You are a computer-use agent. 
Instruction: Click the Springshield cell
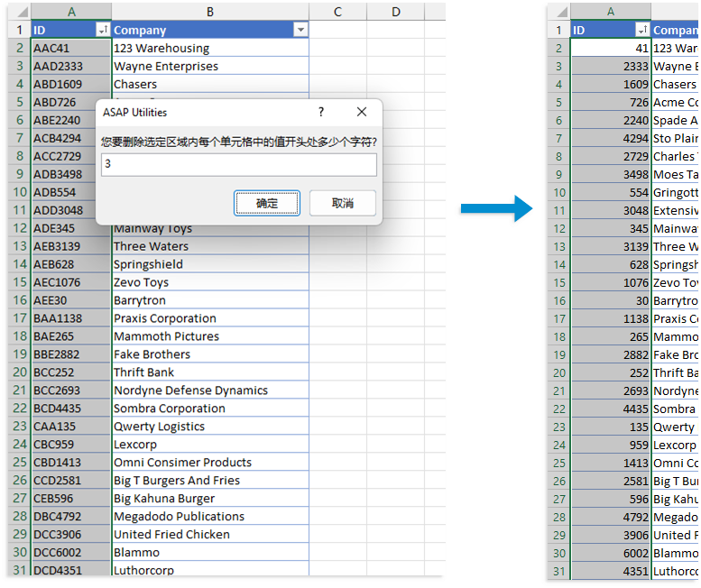click(210, 264)
